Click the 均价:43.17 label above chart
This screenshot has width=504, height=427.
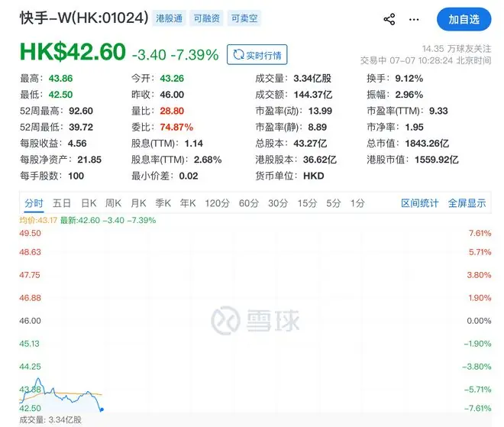(38, 220)
